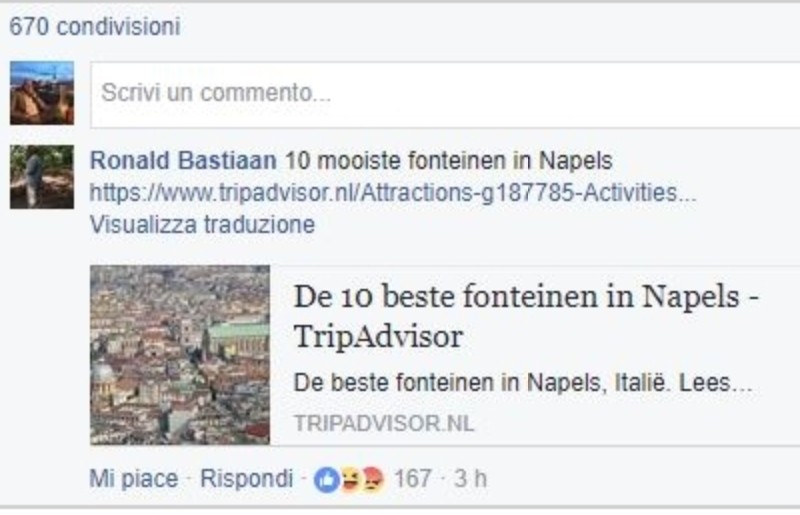Click comment text "10 mooiste fonteinen in Napels"

point(449,161)
